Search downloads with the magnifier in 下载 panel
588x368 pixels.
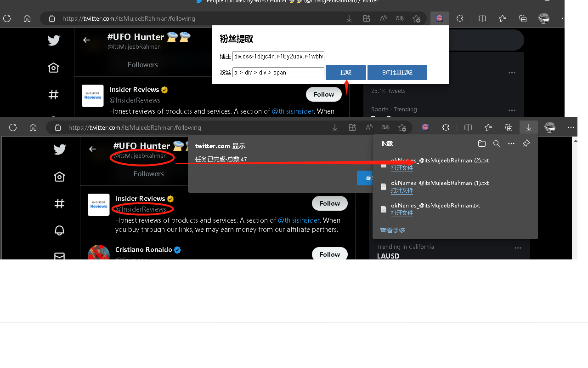coord(496,144)
